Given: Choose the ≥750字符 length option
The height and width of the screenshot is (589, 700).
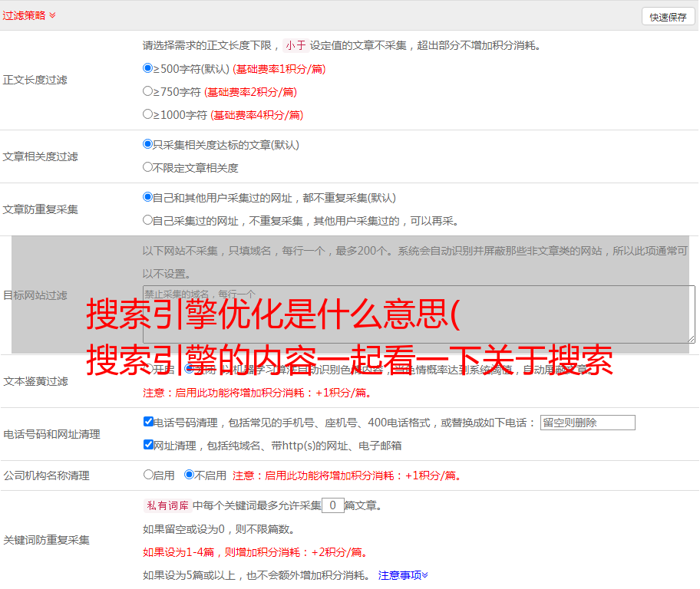Looking at the screenshot, I should [x=148, y=91].
